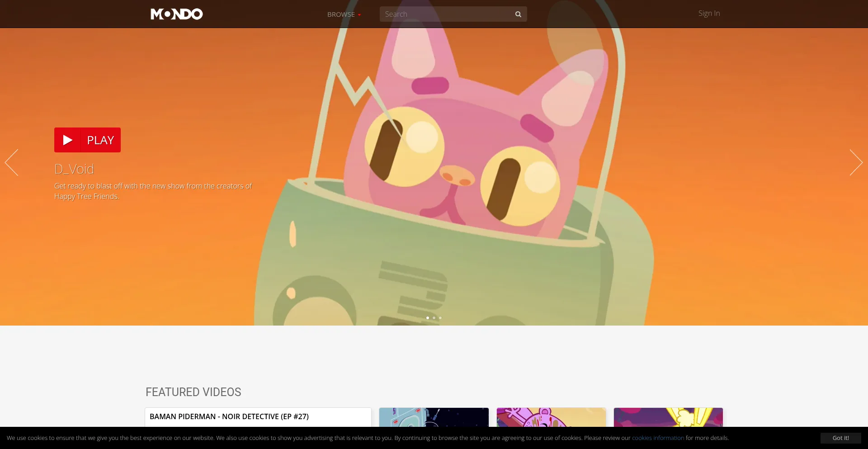Open the purple and yellow video thumbnail
868x449 pixels.
click(668, 417)
